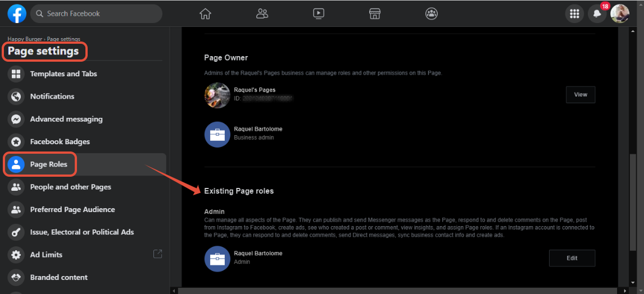Click the Raquel's Pages name text

[x=255, y=89]
